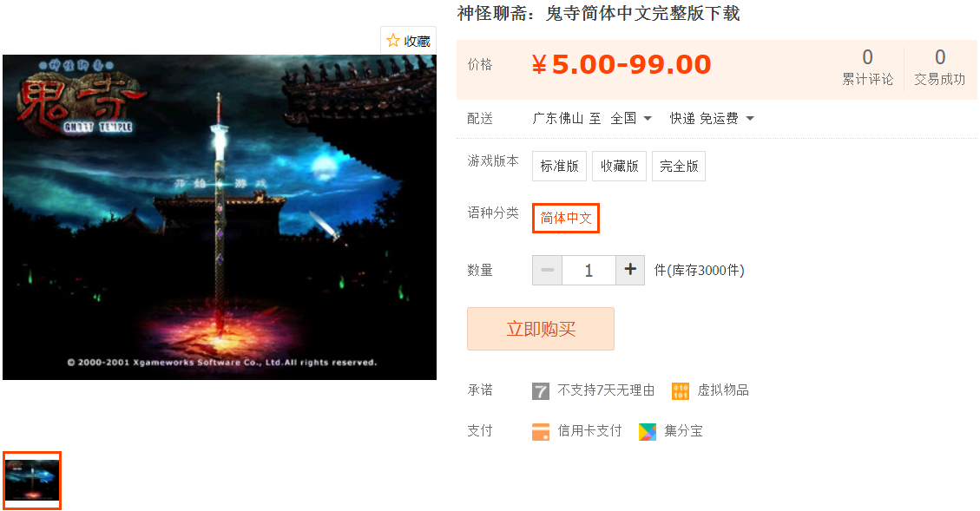Screen dimensions: 980x511
Task: Click the credit card payment icon
Action: coord(541,432)
